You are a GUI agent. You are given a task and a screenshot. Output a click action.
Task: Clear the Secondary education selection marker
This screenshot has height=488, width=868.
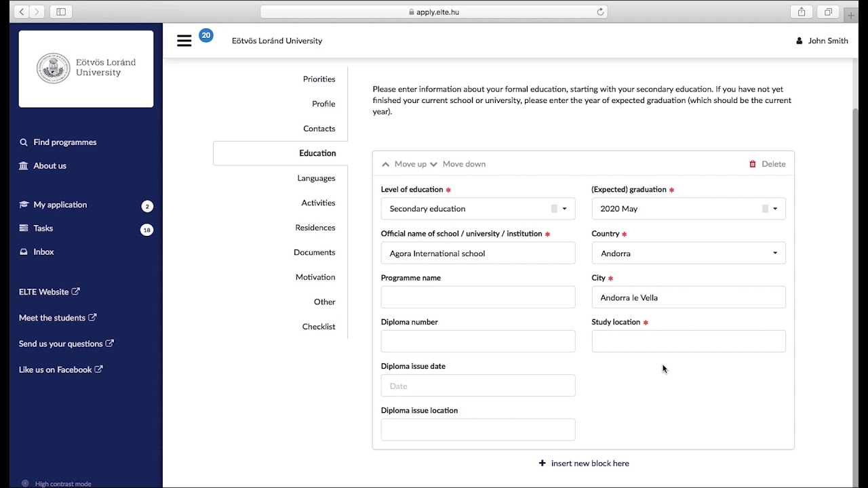[x=554, y=209]
